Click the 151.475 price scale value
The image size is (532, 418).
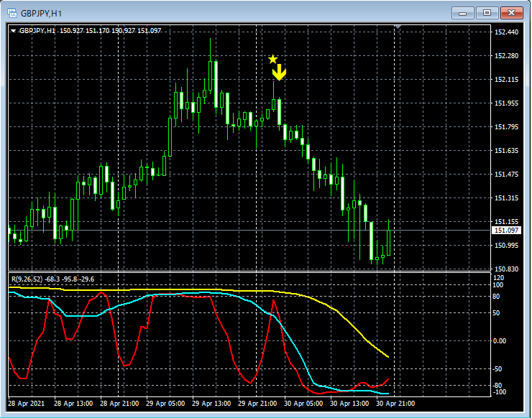[506, 175]
